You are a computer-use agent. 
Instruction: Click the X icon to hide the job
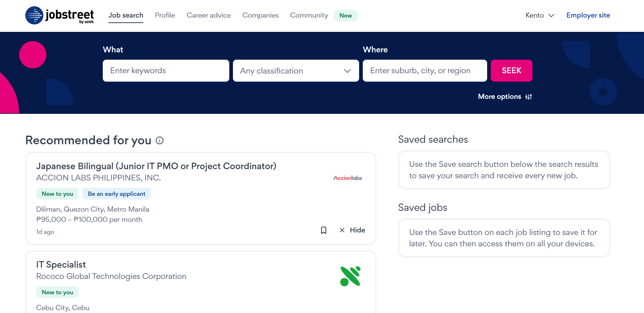[x=342, y=230]
